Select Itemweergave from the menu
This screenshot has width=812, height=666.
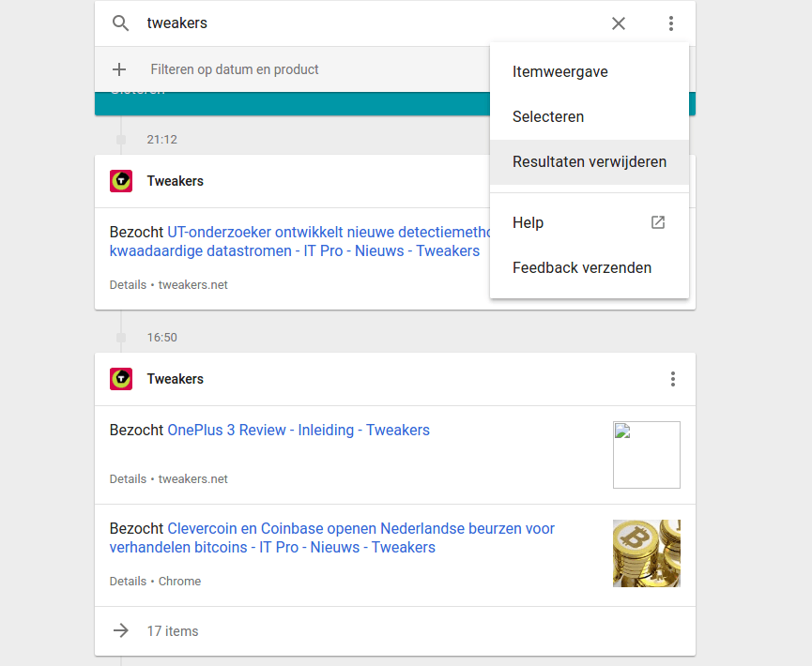pyautogui.click(x=559, y=71)
